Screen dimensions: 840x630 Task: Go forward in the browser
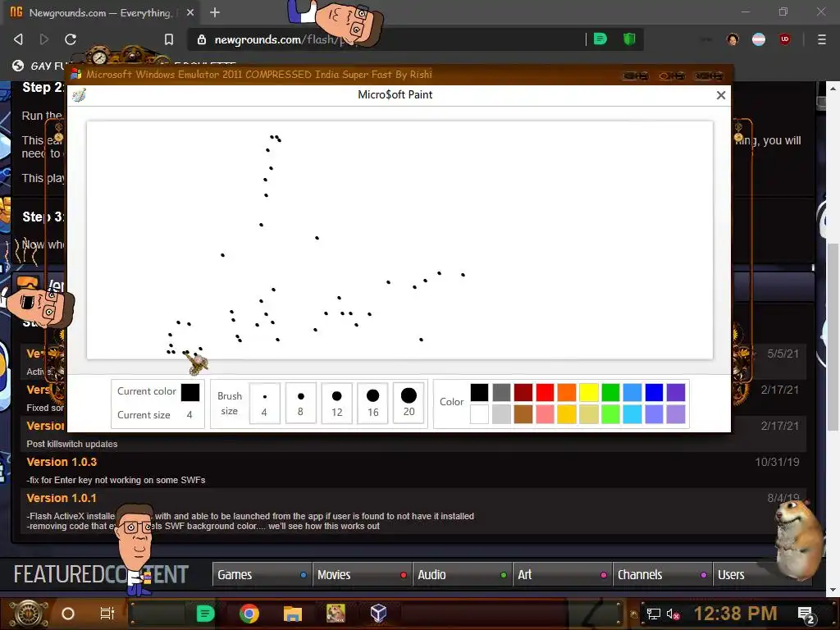tap(44, 39)
